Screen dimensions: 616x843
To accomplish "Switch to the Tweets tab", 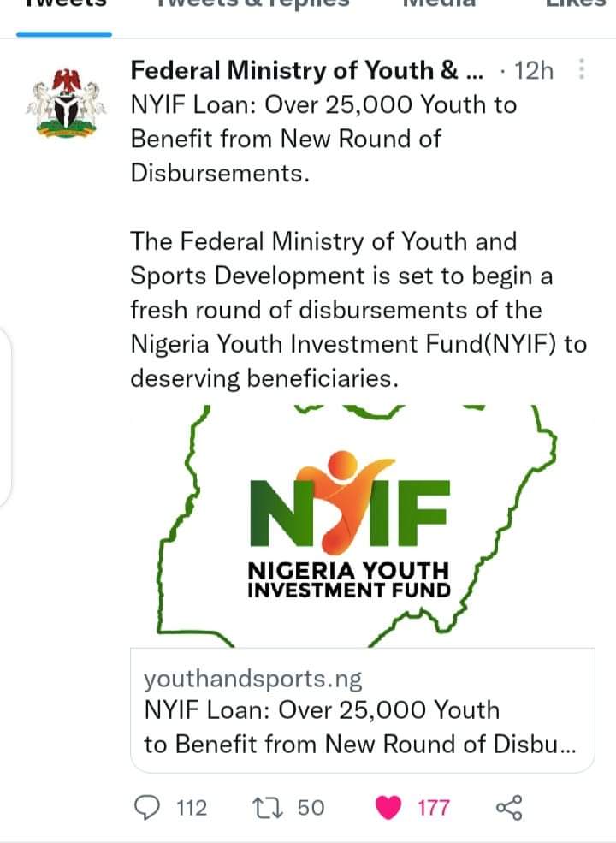I will click(x=64, y=4).
